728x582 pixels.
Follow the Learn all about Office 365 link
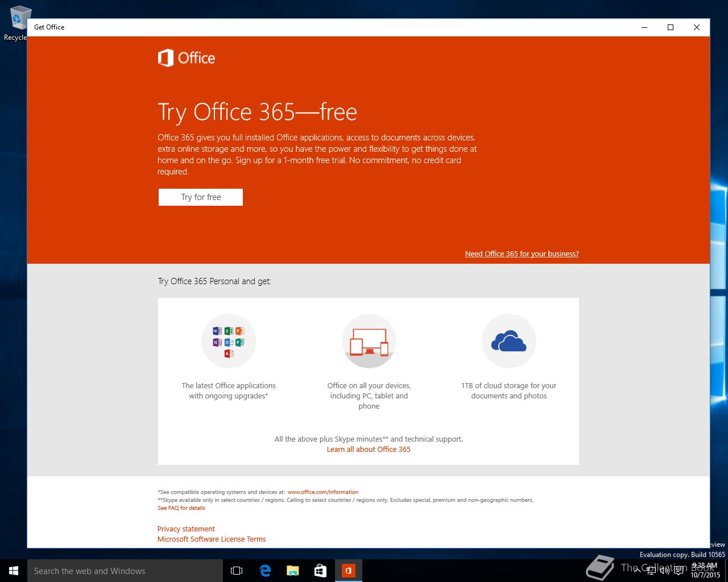[369, 449]
